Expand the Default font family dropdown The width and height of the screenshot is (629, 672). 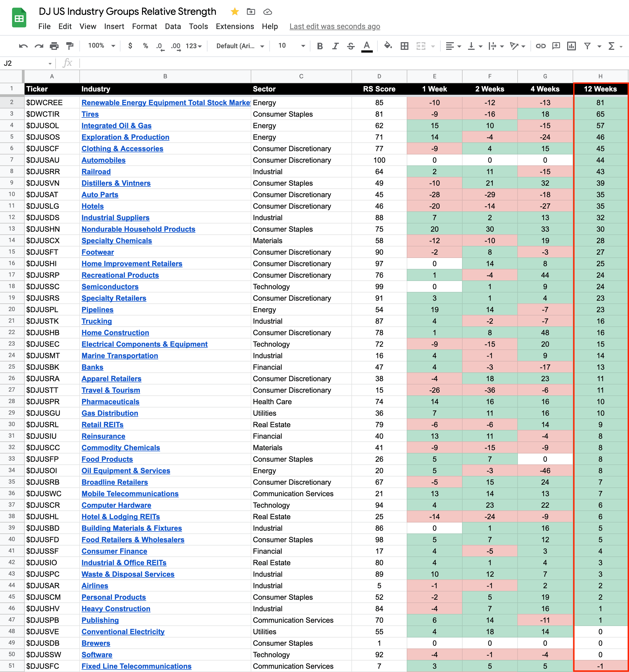tap(240, 46)
